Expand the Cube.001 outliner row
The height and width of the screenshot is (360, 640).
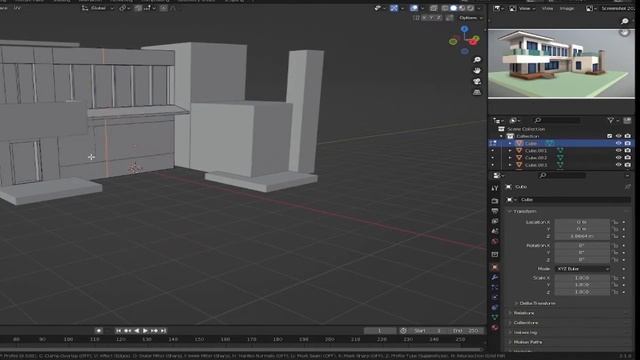click(510, 151)
